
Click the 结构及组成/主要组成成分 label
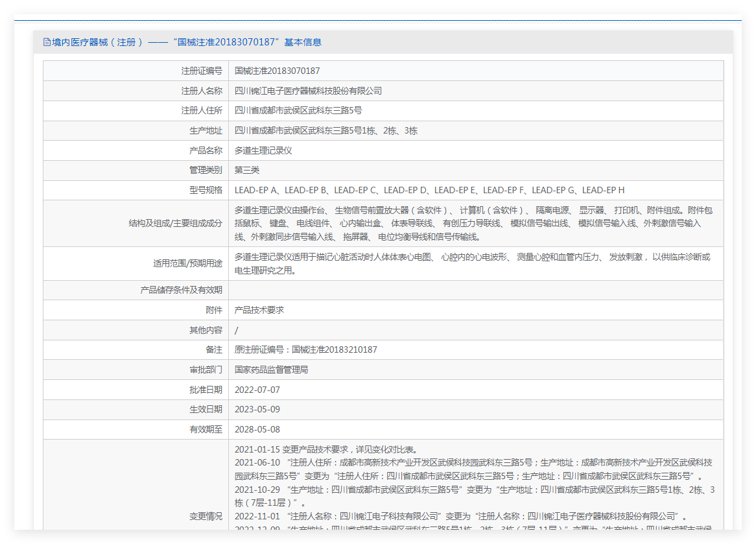[x=176, y=223]
